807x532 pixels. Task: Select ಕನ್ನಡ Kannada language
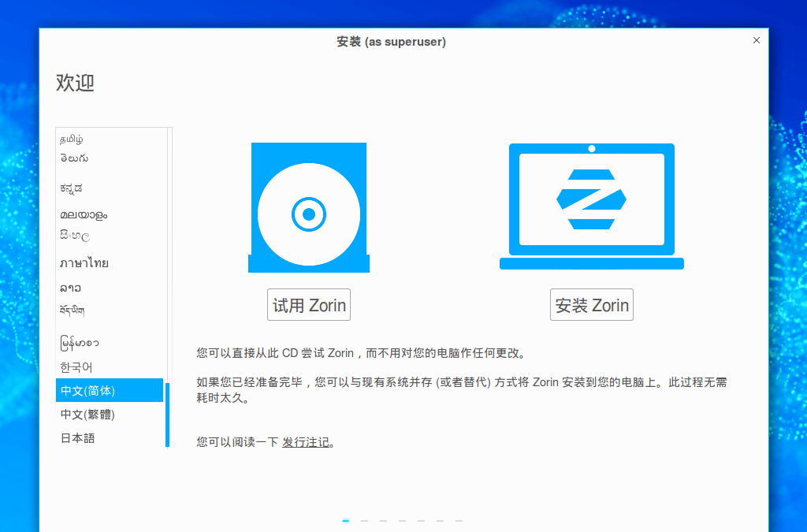coord(109,188)
